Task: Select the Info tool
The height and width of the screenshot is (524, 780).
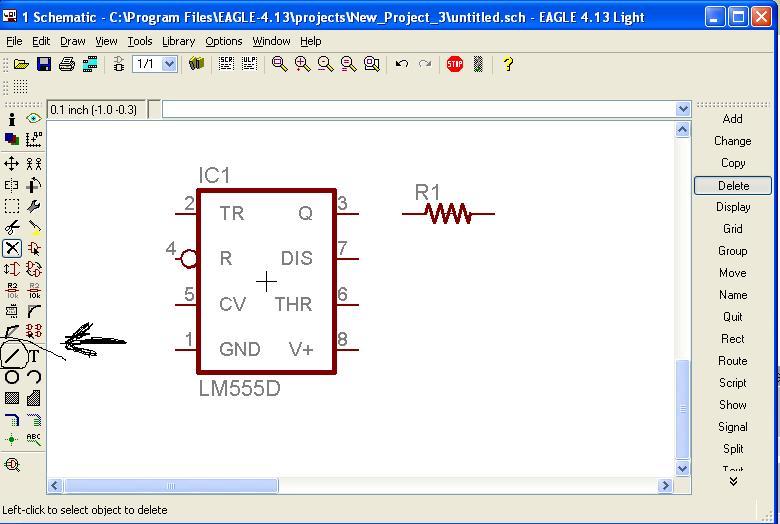Action: point(12,119)
